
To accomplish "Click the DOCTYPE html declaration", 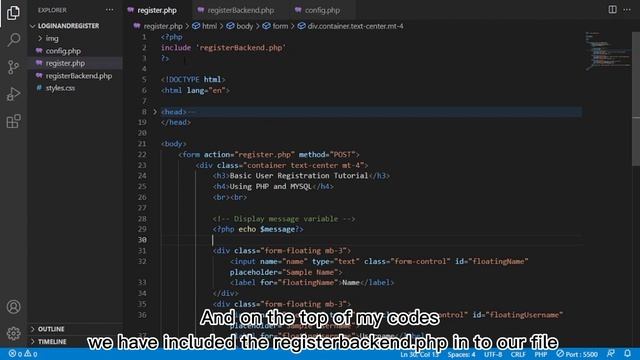I will (193, 79).
